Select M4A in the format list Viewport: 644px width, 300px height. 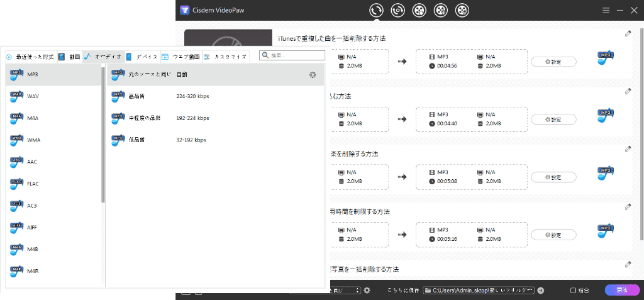[53, 118]
